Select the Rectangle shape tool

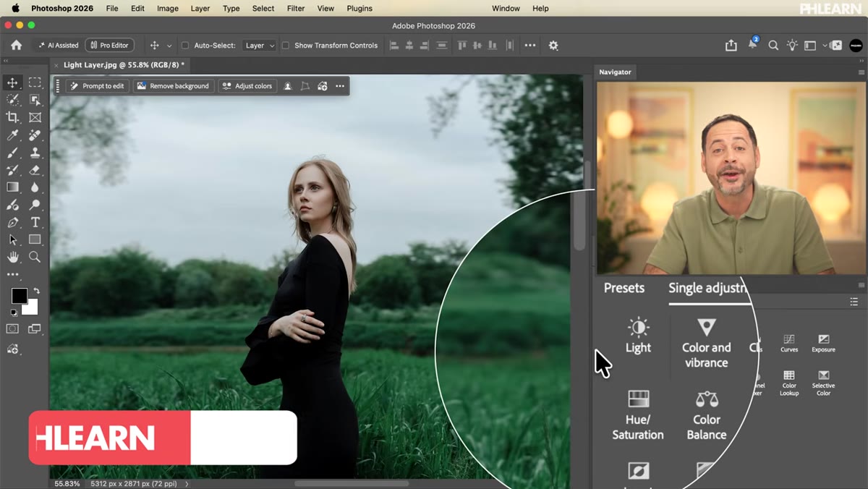pos(35,239)
